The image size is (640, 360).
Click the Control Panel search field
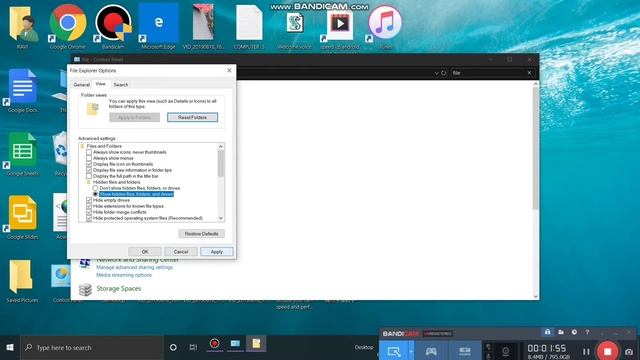pyautogui.click(x=488, y=73)
